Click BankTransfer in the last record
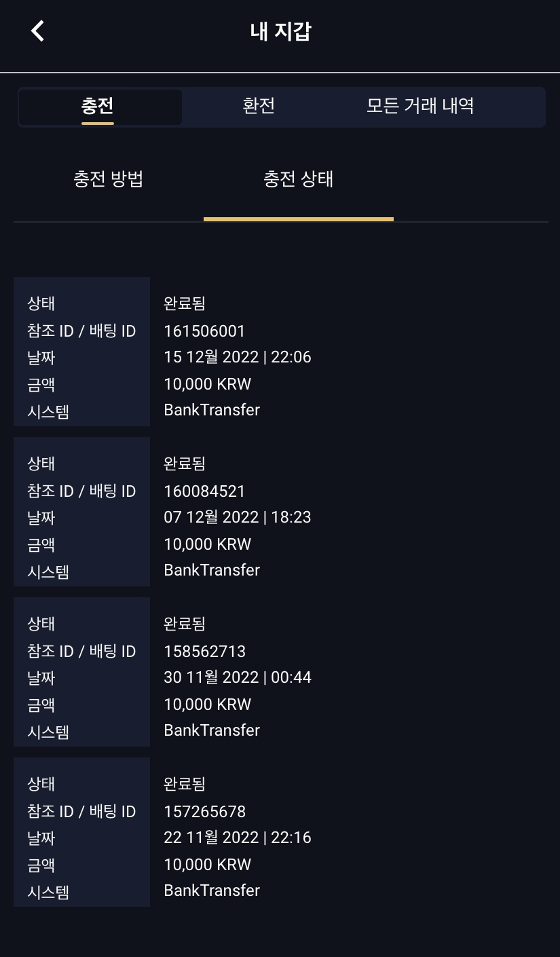The width and height of the screenshot is (560, 957). [x=212, y=890]
